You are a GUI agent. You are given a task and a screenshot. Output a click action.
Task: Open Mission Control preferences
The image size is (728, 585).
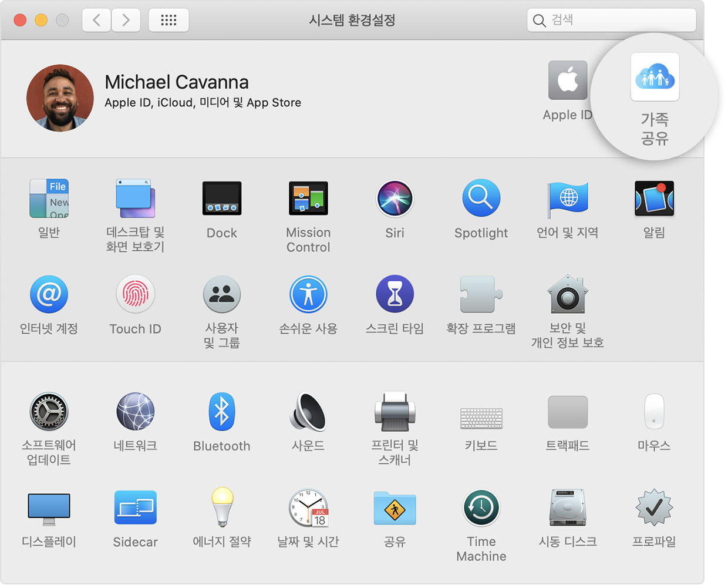pyautogui.click(x=308, y=199)
